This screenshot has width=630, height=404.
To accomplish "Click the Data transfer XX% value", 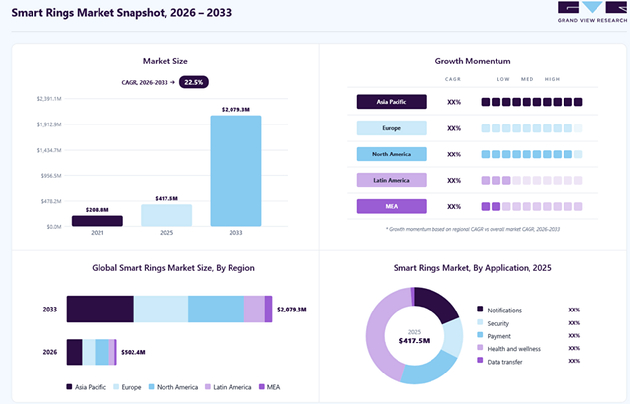I will point(574,361).
